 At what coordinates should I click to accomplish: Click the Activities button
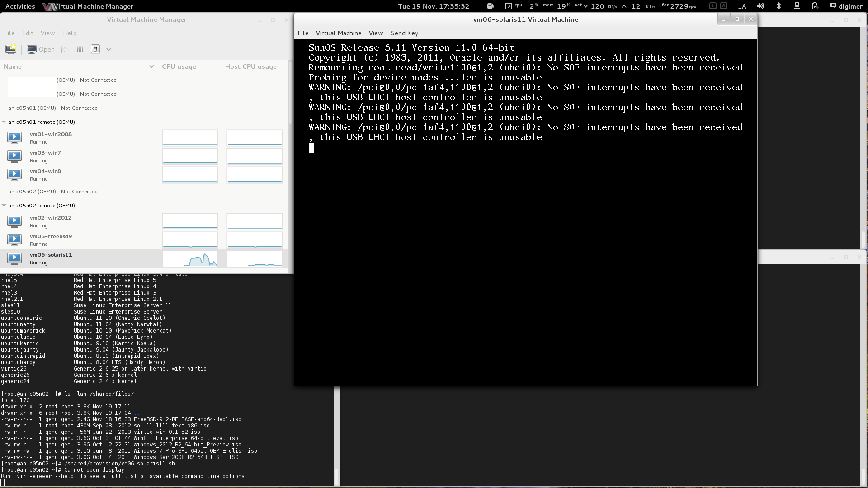20,6
